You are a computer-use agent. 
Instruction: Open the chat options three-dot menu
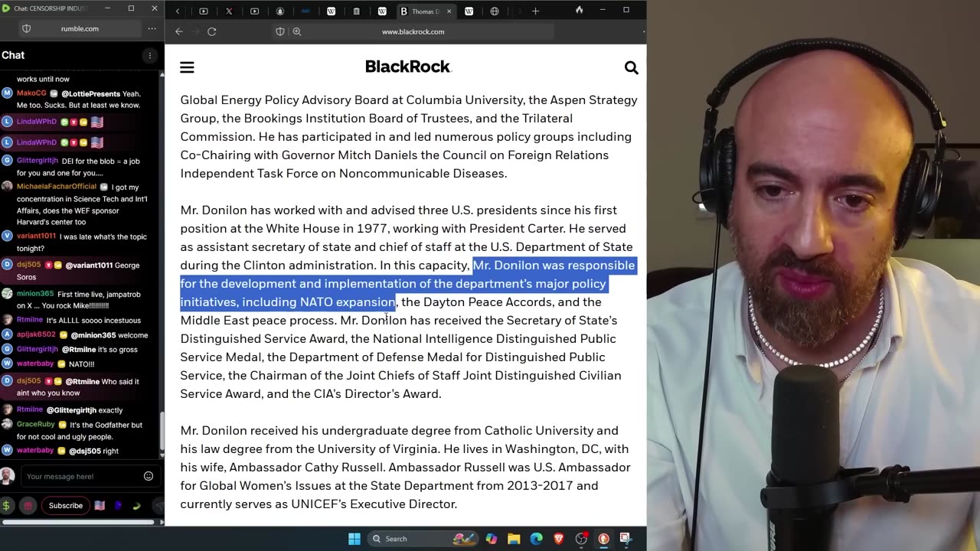[150, 55]
